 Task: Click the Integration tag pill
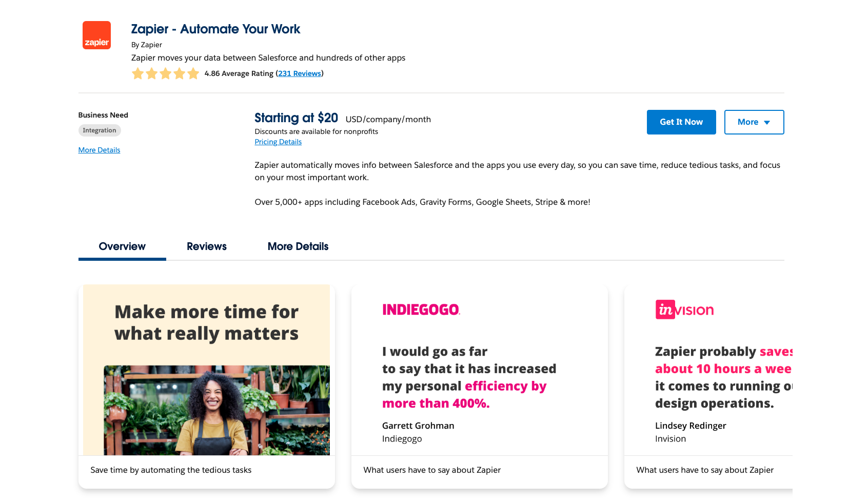100,130
